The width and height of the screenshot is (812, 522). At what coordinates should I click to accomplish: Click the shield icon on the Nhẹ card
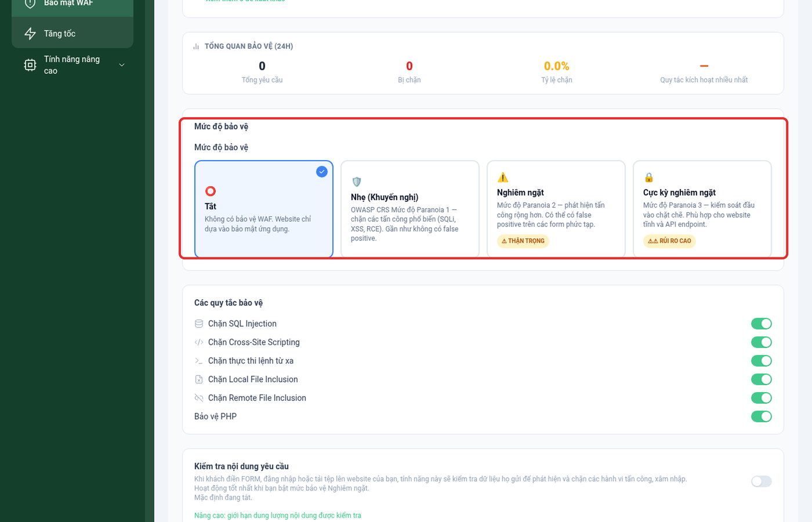click(x=357, y=182)
